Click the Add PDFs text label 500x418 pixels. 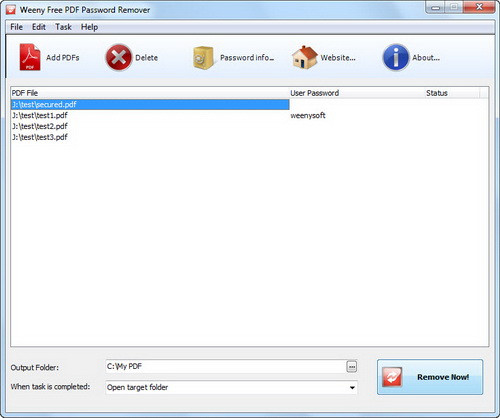pos(63,58)
